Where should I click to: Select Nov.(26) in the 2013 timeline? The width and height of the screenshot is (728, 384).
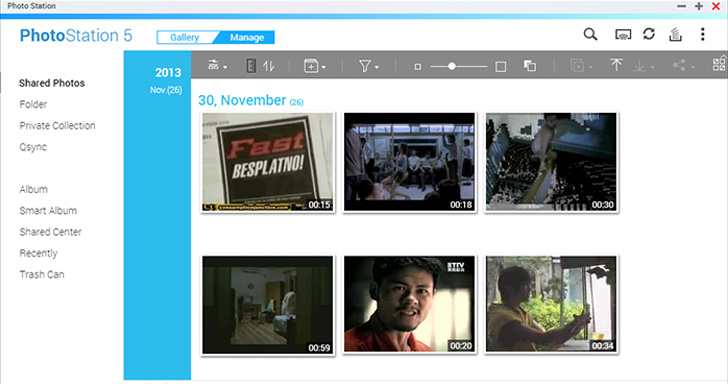(166, 90)
